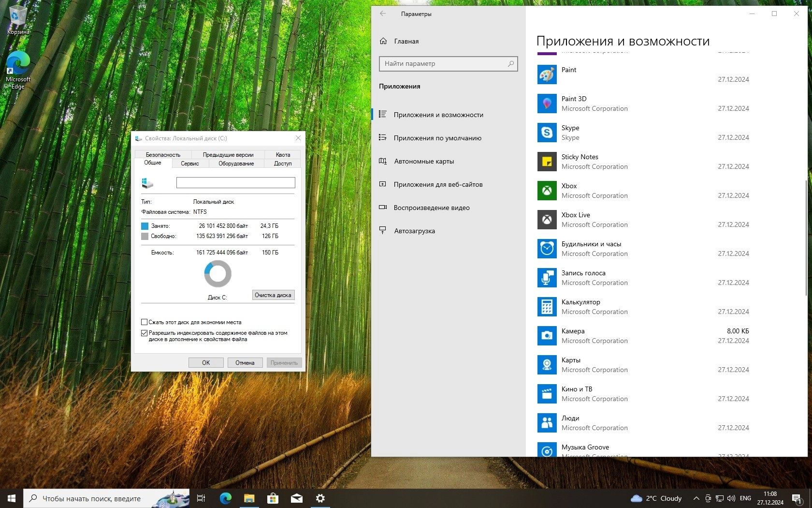The width and height of the screenshot is (812, 508).
Task: Click the disk label name field
Action: coord(235,182)
